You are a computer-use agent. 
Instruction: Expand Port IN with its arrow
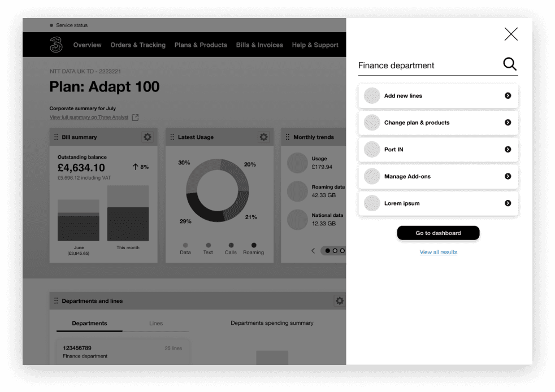[x=508, y=149]
